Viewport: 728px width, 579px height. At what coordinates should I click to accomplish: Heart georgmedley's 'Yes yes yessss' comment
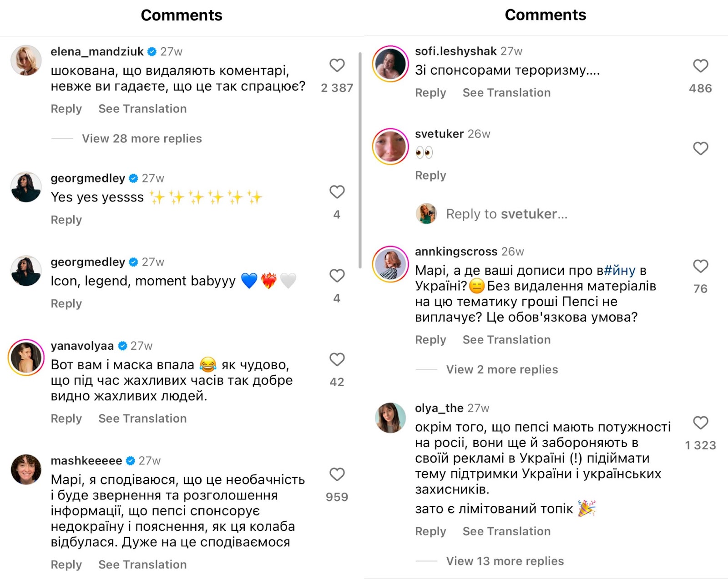[337, 192]
